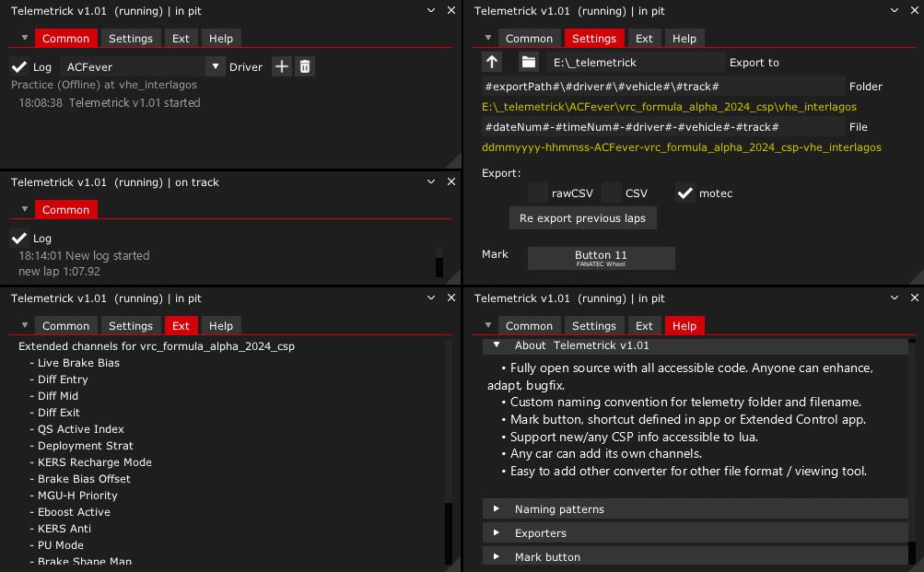This screenshot has height=572, width=924.
Task: Click scrollbar in the Ext channels list
Action: point(449,533)
